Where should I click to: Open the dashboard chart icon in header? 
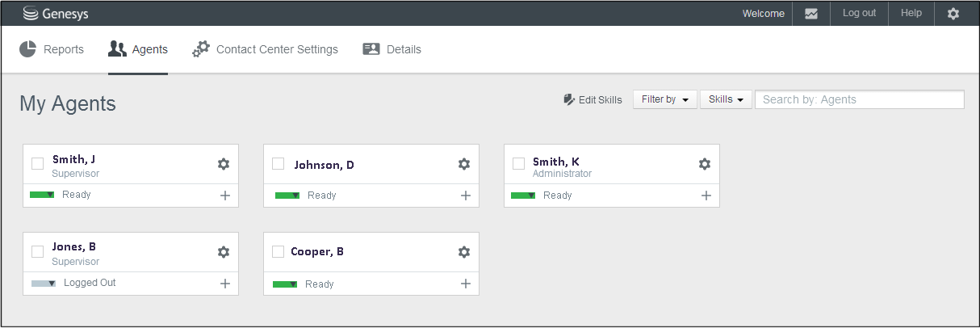(x=811, y=14)
